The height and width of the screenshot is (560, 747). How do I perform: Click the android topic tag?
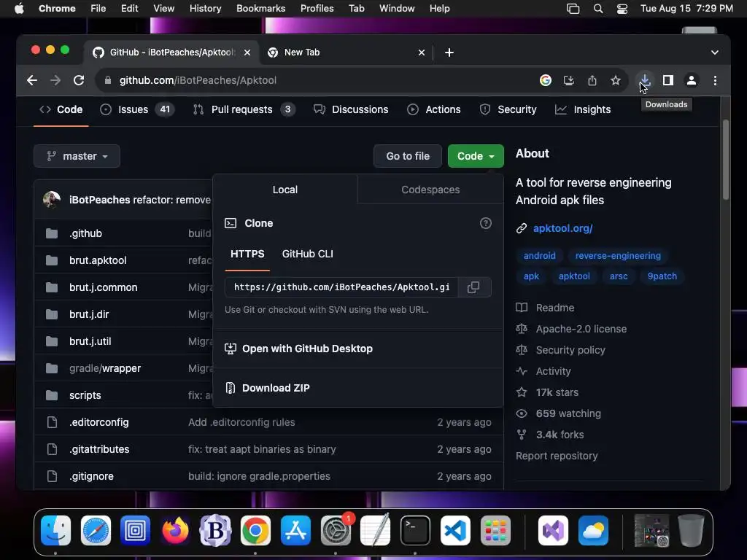click(539, 256)
